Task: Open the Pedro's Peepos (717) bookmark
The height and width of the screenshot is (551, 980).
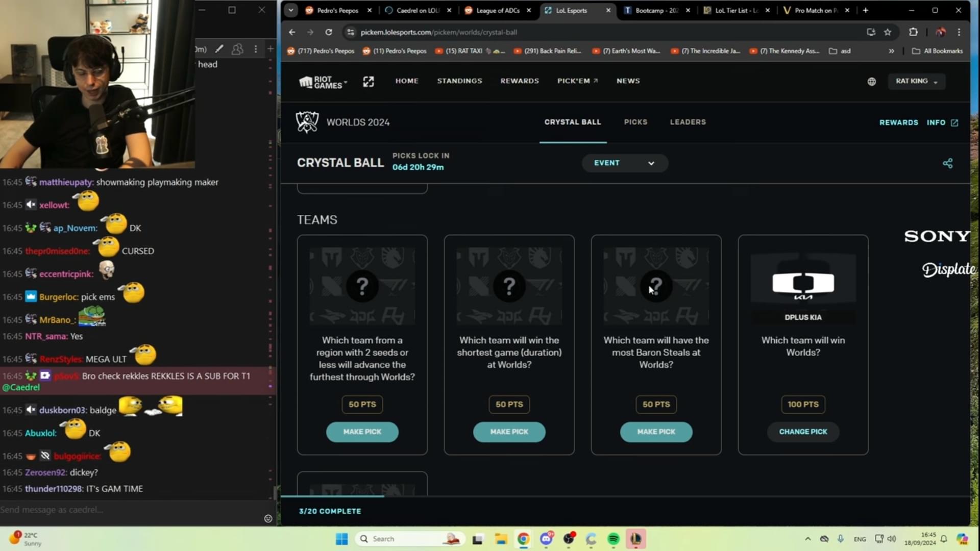Action: 321,51
